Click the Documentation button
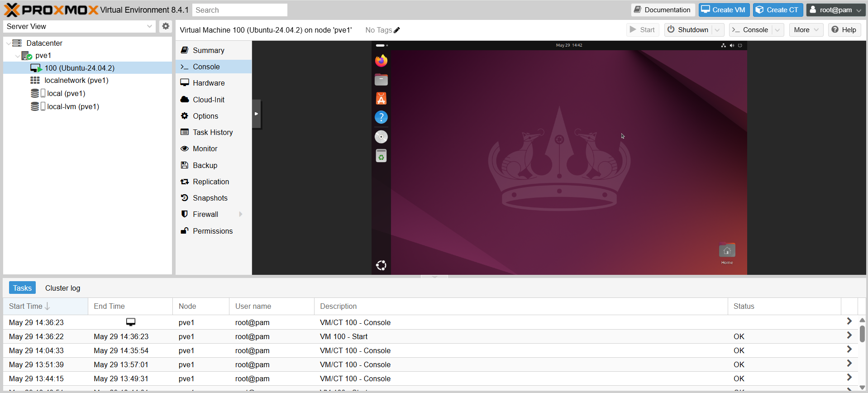868x393 pixels. [663, 10]
